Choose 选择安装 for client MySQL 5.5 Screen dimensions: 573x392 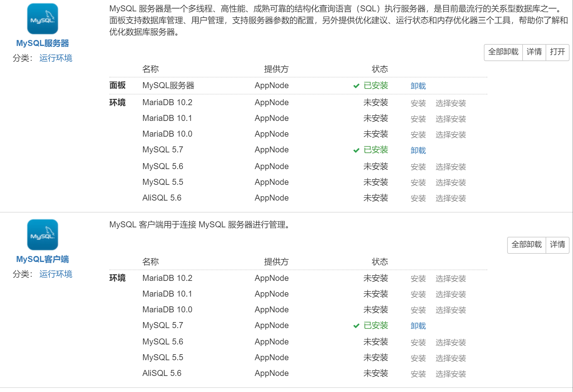[450, 358]
